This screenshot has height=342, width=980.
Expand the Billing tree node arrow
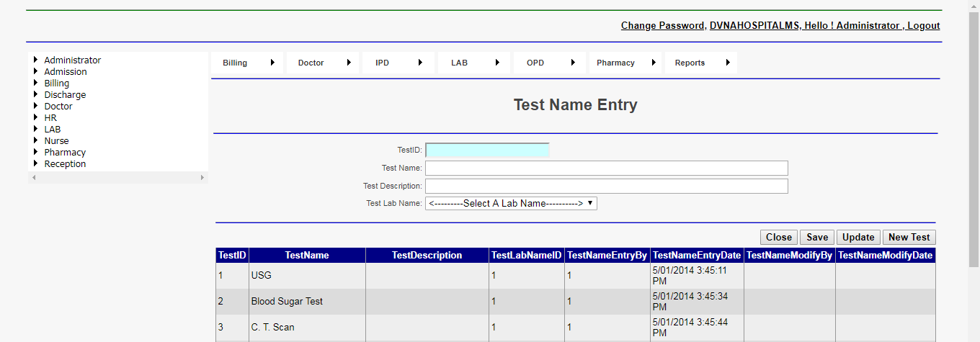(x=35, y=83)
